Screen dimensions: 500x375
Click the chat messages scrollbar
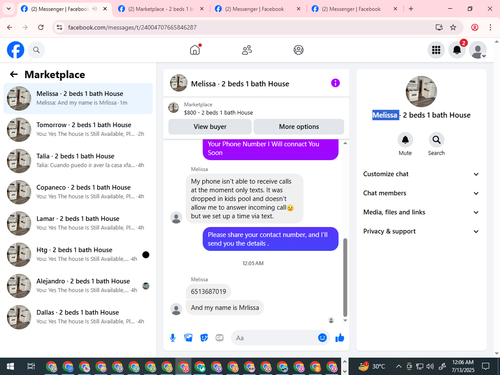[345, 277]
